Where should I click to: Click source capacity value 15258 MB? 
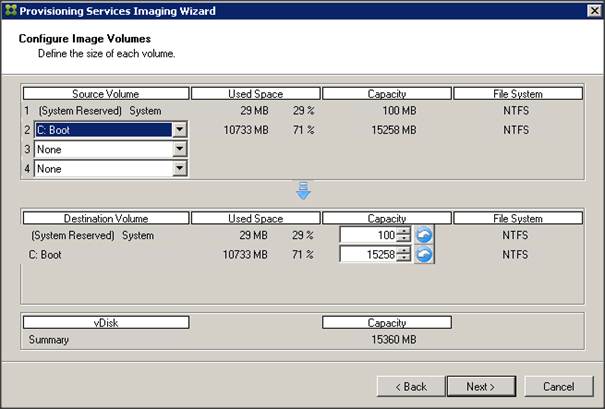[394, 130]
